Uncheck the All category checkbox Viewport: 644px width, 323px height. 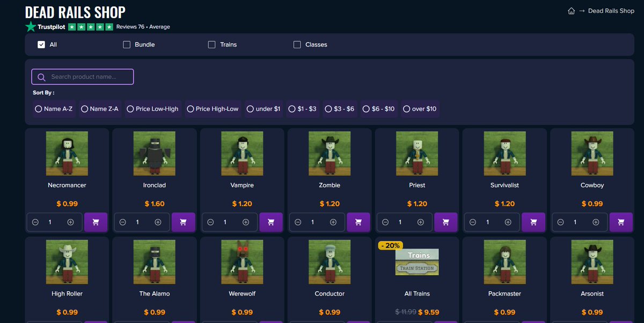(x=41, y=45)
